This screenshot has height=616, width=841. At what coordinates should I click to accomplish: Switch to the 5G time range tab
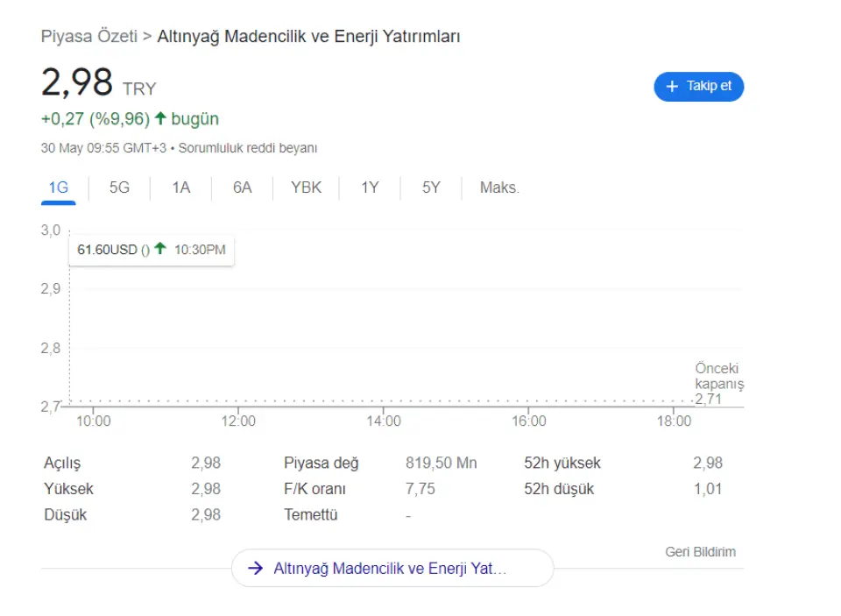click(119, 188)
